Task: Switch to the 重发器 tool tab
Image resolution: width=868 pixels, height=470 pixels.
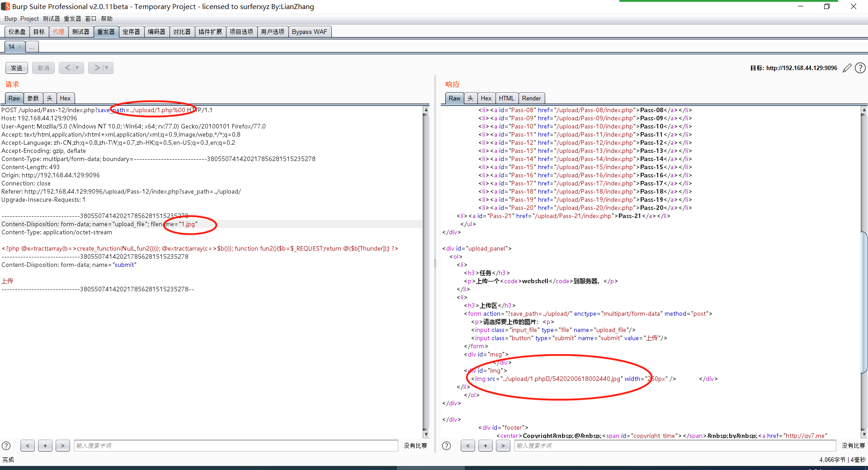Action: coord(106,32)
